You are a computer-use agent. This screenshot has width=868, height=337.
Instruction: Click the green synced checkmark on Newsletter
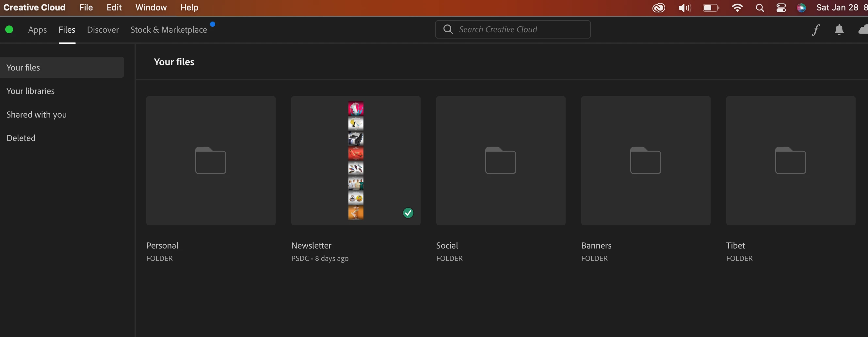[x=408, y=213]
